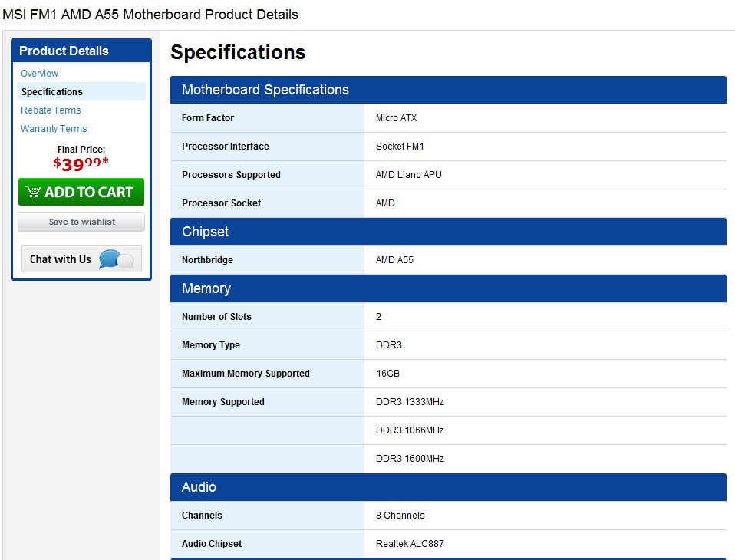
Task: Click the Maximum Memory Supported label
Action: coord(246,374)
